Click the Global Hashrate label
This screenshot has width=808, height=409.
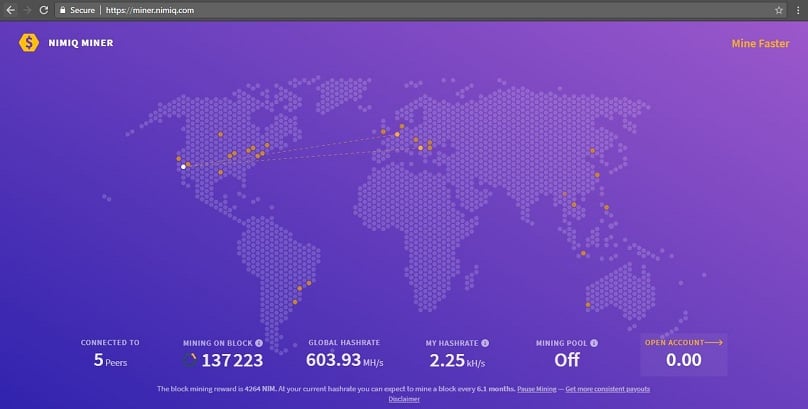coord(344,343)
